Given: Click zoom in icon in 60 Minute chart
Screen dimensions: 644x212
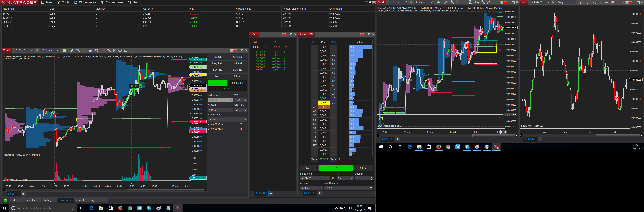Looking at the screenshot, I should pyautogui.click(x=452, y=2).
